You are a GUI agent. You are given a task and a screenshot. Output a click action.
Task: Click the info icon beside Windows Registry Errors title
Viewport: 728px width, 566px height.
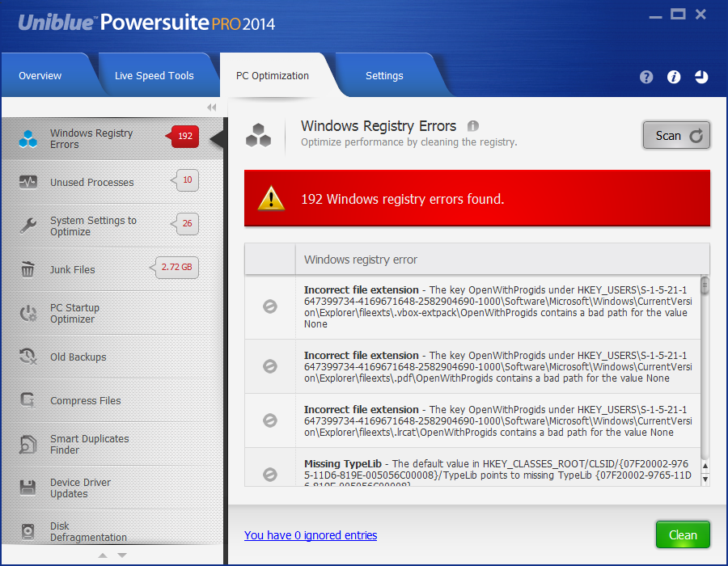pos(472,125)
